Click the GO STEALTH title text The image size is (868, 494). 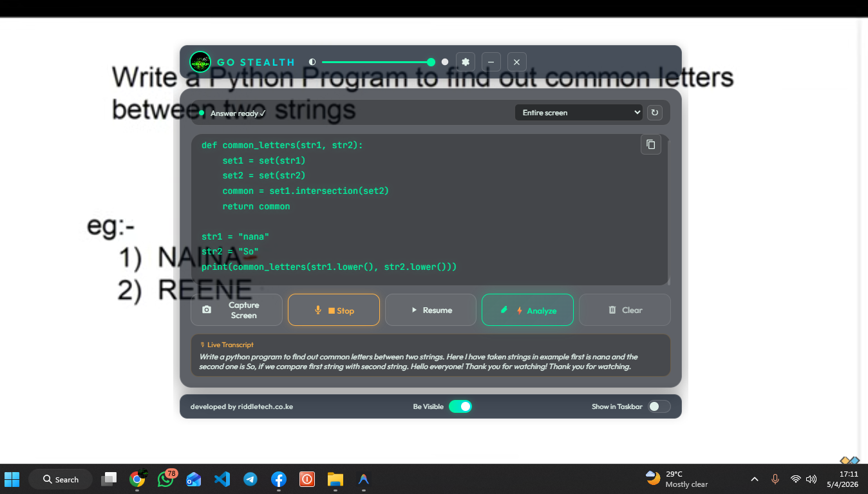(256, 62)
